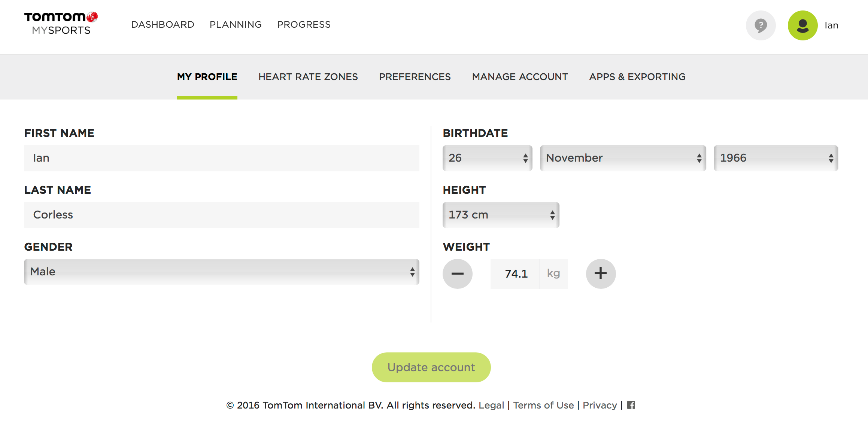Switch to the Preferences tab
The width and height of the screenshot is (868, 425).
415,77
